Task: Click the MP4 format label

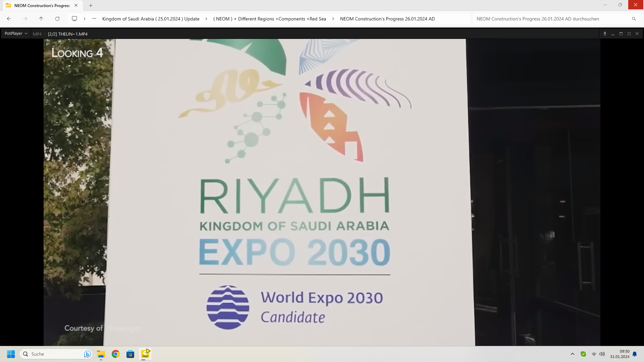Action: [37, 34]
